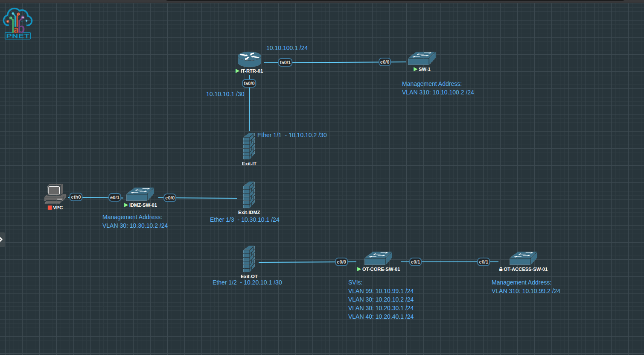Screen dimensions: 644x355
Task: Click the Exit-IDMZ node name label
Action: tap(249, 212)
